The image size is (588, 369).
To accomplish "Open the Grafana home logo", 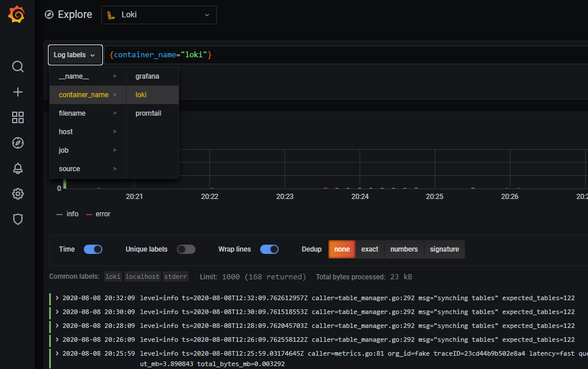I will click(16, 14).
